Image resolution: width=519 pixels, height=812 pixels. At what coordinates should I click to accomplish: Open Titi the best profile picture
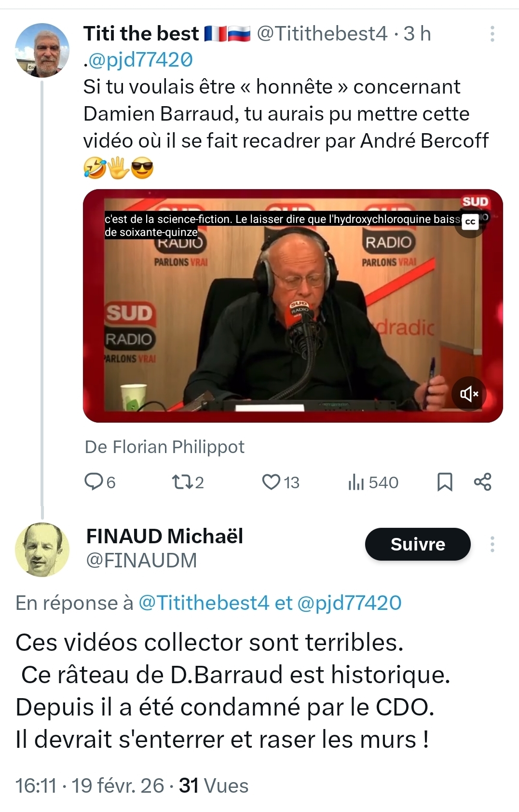(42, 50)
